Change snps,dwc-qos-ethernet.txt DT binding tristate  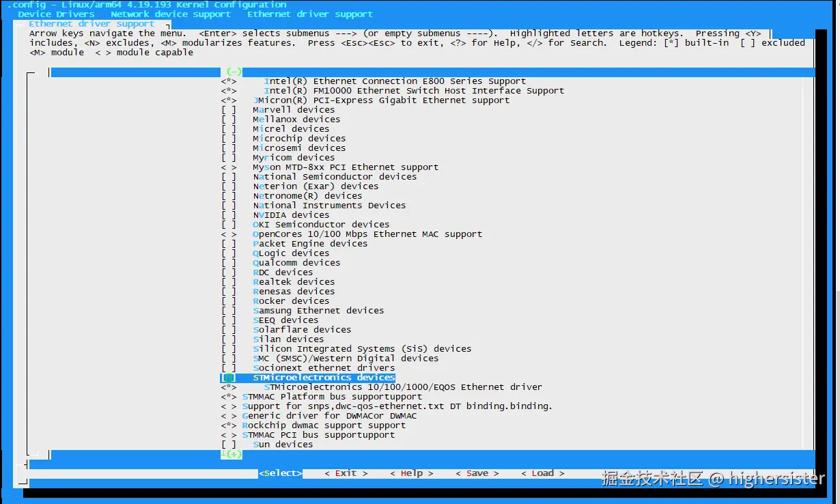229,406
